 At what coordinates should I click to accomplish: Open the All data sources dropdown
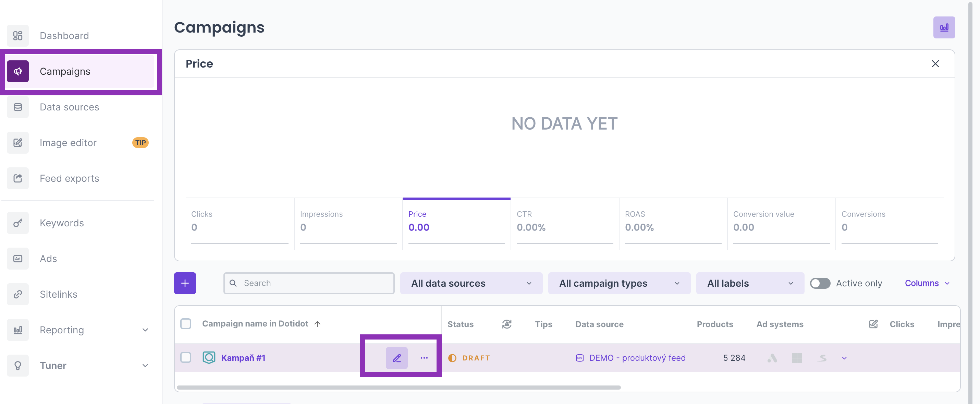coord(471,283)
